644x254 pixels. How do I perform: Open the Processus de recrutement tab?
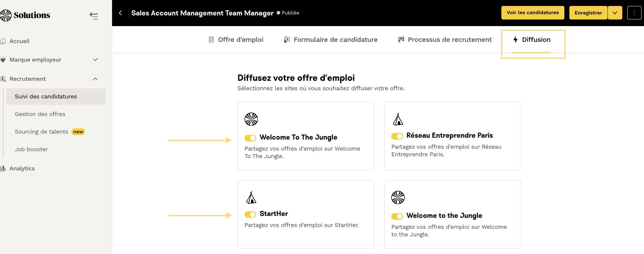[445, 40]
